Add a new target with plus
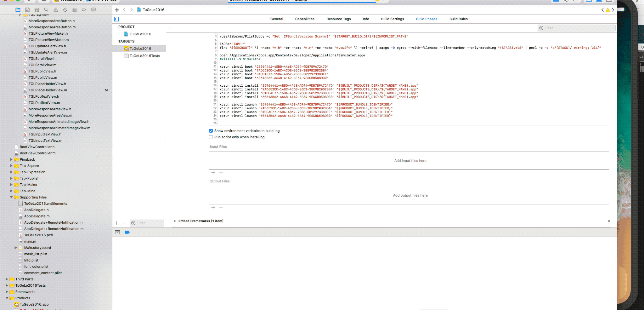 (116, 223)
